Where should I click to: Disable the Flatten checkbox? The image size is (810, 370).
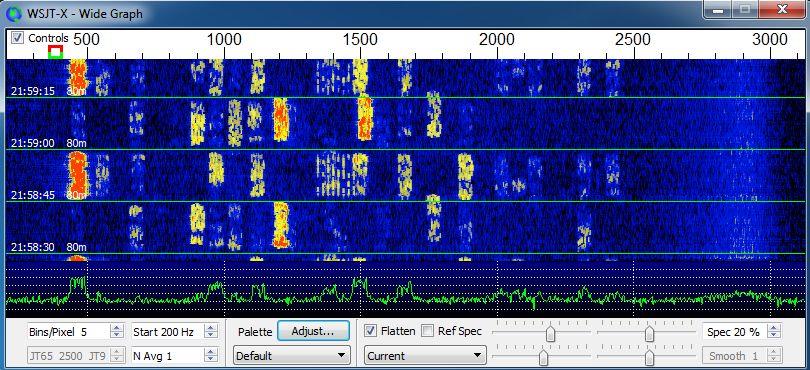coord(370,331)
